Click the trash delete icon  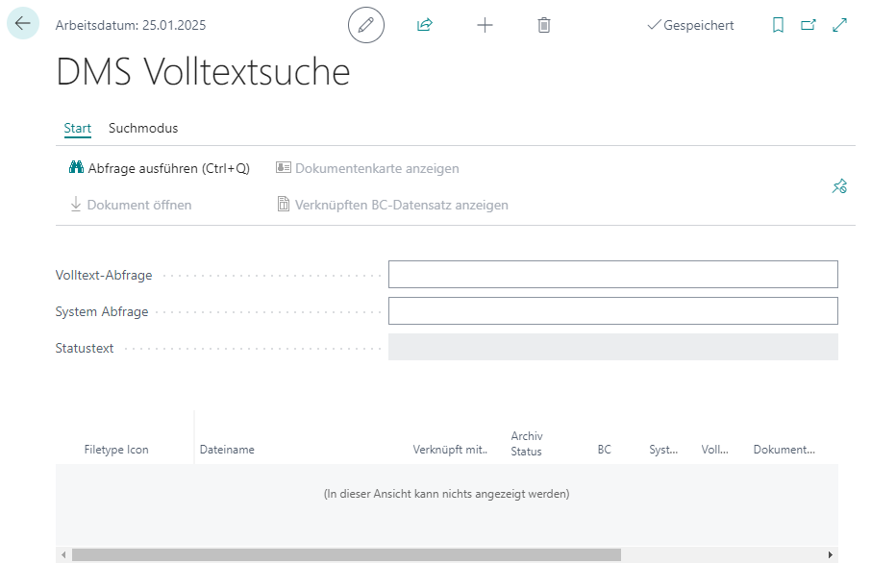(x=544, y=25)
